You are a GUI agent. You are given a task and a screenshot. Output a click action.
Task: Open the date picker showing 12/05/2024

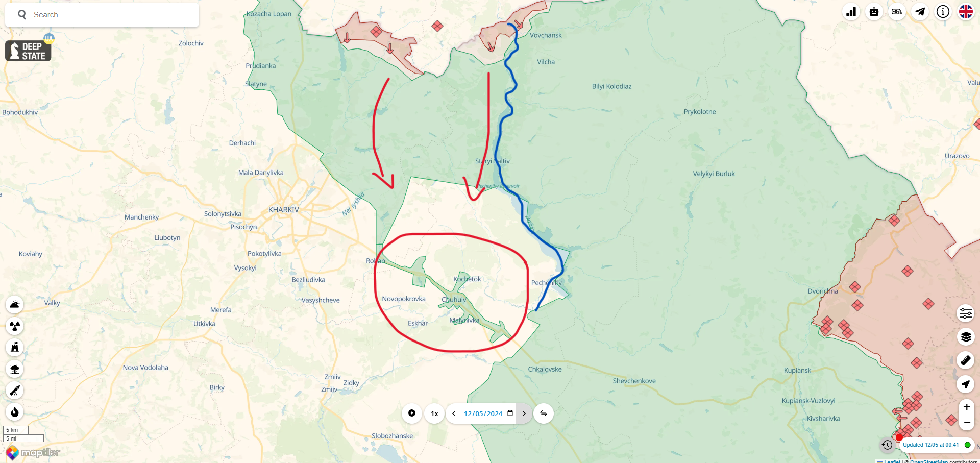click(x=488, y=413)
